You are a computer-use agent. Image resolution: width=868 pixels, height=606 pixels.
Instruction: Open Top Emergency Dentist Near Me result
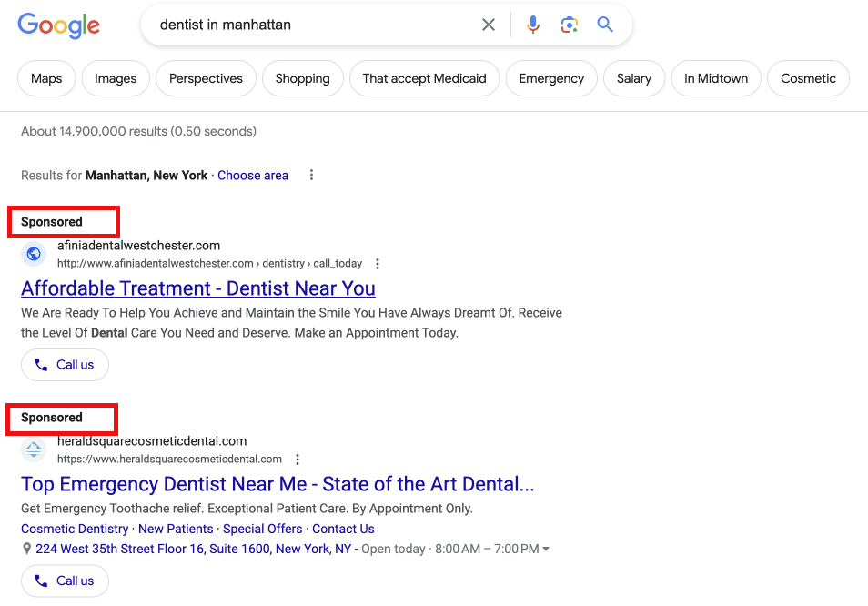278,484
